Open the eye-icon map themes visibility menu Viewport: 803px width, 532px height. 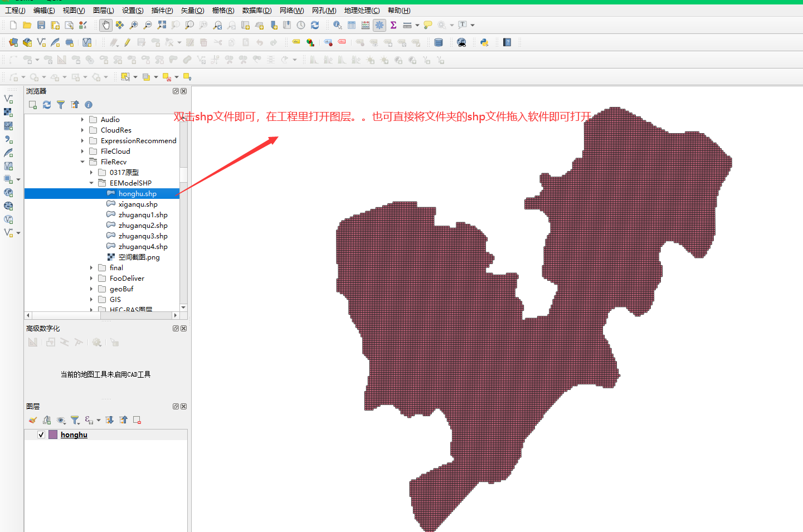coord(61,420)
